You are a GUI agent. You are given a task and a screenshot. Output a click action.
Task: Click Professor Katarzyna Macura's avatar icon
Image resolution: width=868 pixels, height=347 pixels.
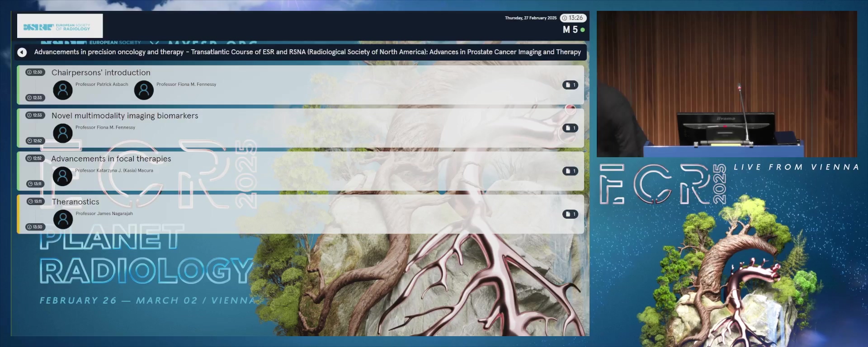tap(63, 176)
